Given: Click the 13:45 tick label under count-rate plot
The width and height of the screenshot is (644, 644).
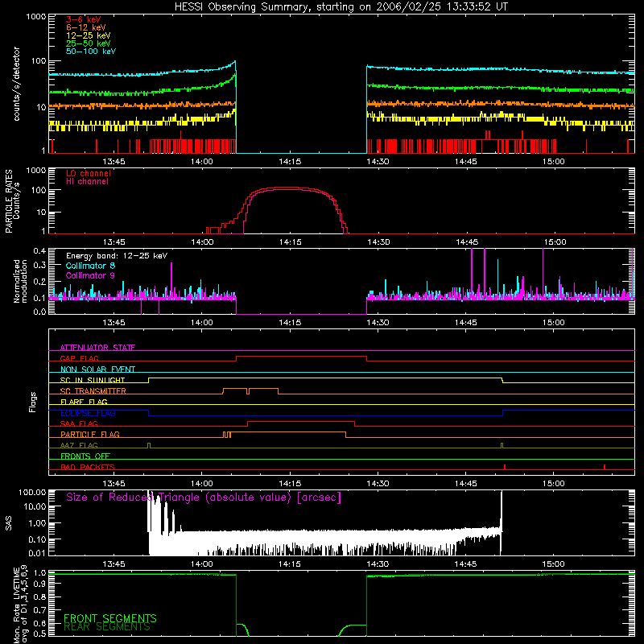Looking at the screenshot, I should 114,162.
